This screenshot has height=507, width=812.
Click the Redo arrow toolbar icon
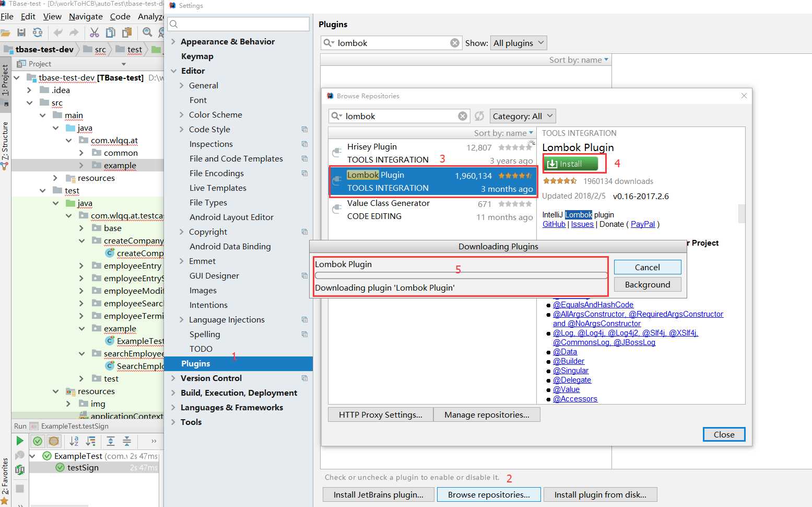74,32
